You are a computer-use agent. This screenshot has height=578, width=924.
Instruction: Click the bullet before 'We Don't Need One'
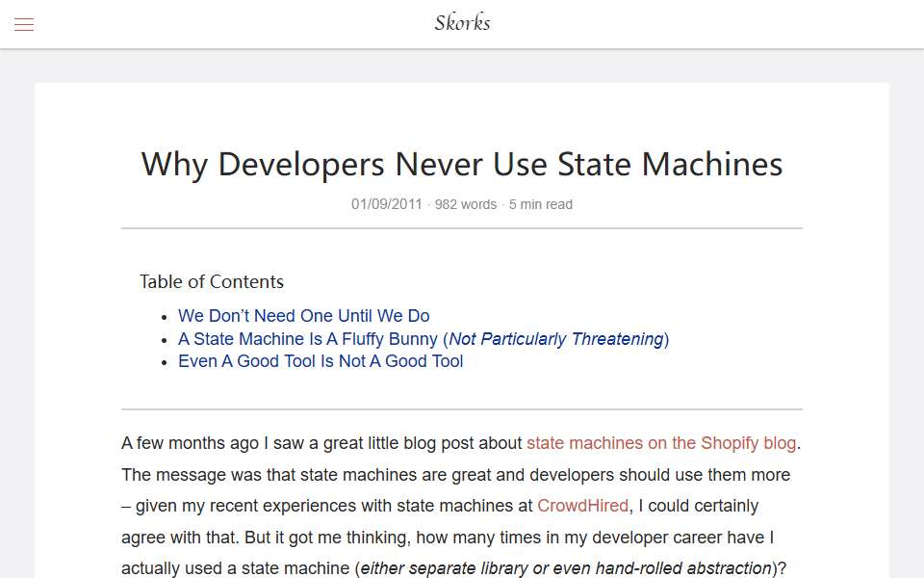165,317
